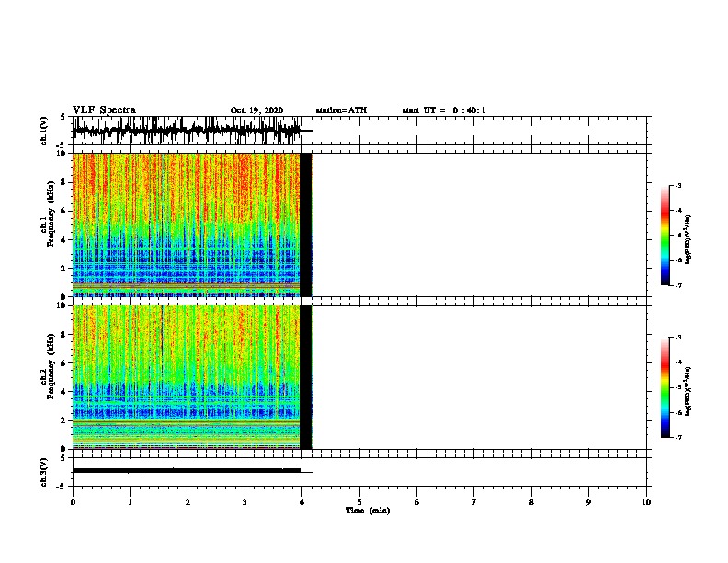
Task: Click time axis tick label "0"
Action: (73, 502)
